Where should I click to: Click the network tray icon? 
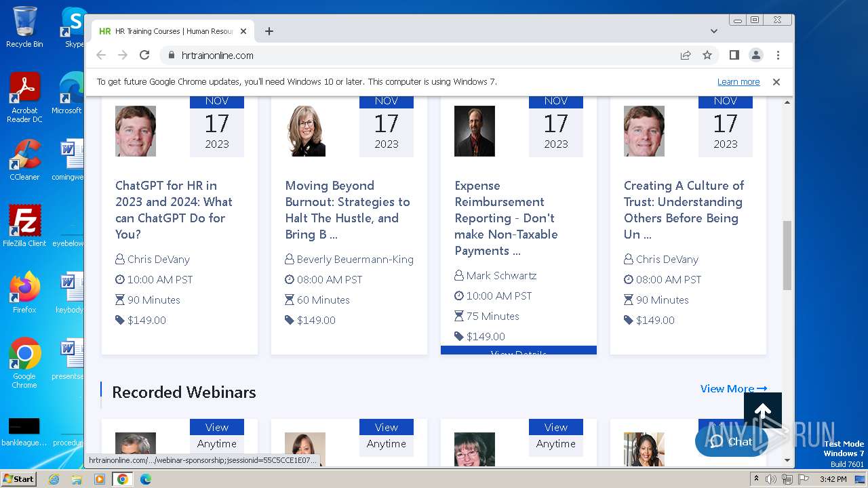click(x=787, y=479)
